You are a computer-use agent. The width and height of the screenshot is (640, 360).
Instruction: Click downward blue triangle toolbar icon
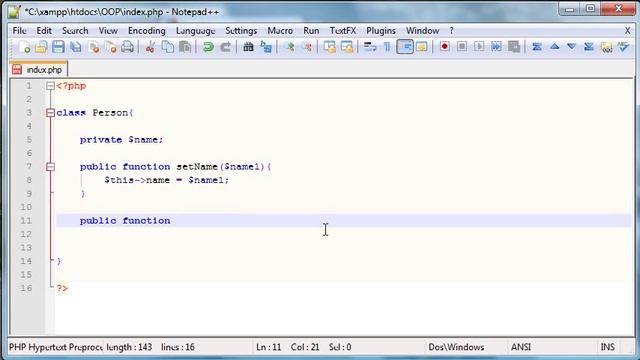coord(571,47)
